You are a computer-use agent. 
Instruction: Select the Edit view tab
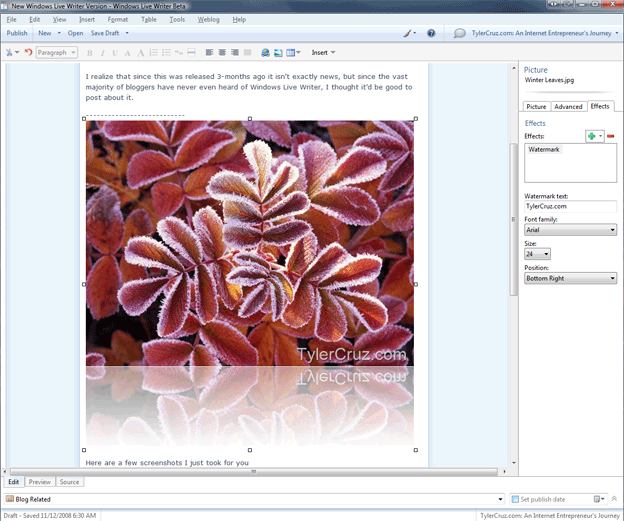click(x=14, y=482)
